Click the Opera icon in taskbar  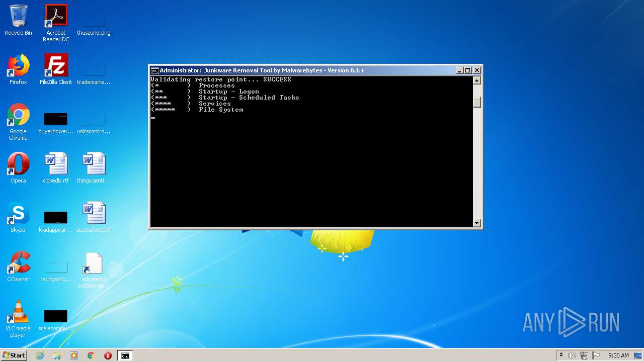tap(108, 355)
